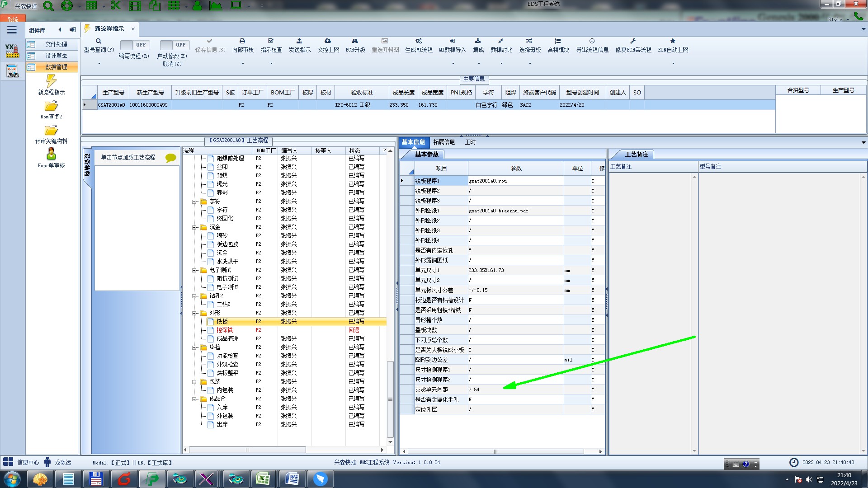This screenshot has height=488, width=868.
Task: Open dropdown arrow under 型号查询
Action: pyautogui.click(x=99, y=63)
